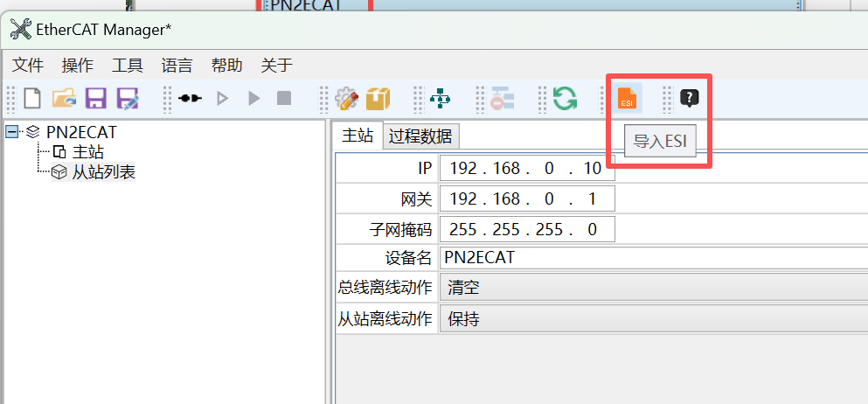Open the 工具 menu
The image size is (868, 404).
[x=128, y=66]
